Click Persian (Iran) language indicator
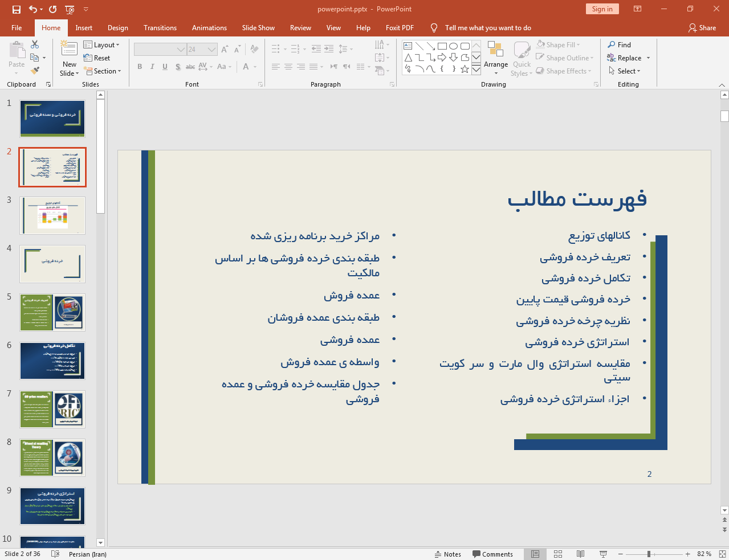729x560 pixels. tap(88, 554)
